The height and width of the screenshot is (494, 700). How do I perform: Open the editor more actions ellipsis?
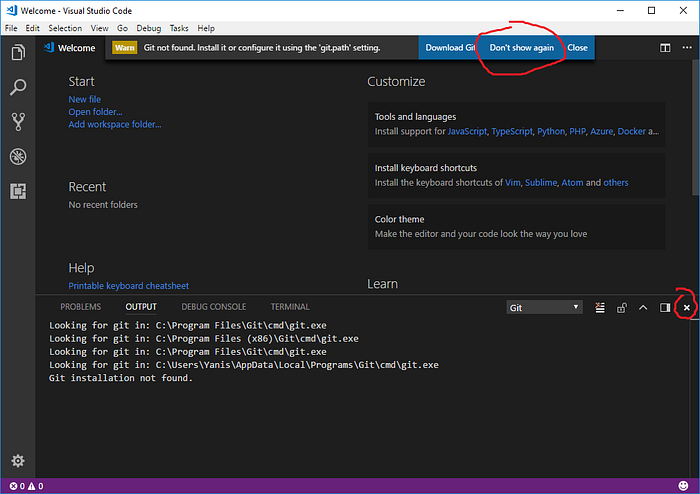[x=687, y=48]
